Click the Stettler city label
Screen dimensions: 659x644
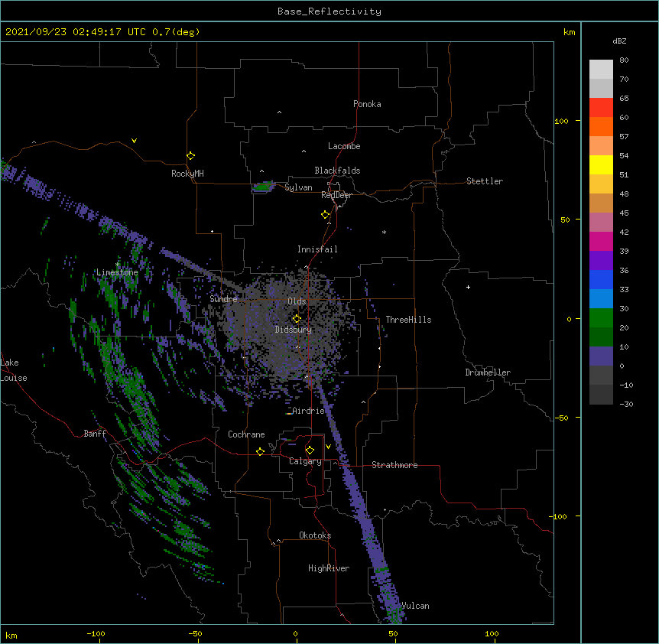tap(485, 181)
